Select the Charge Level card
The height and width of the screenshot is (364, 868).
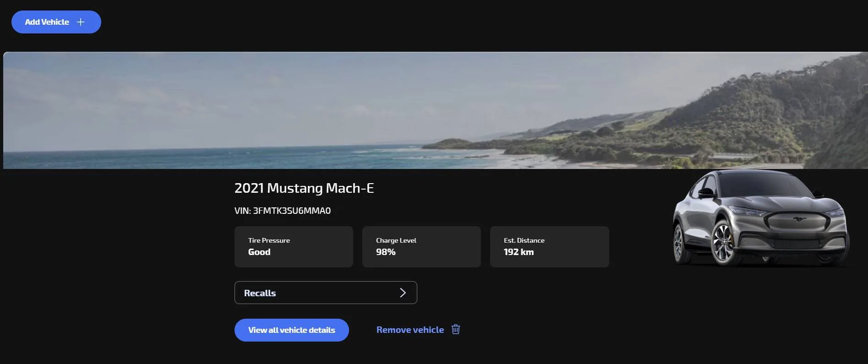coord(421,247)
